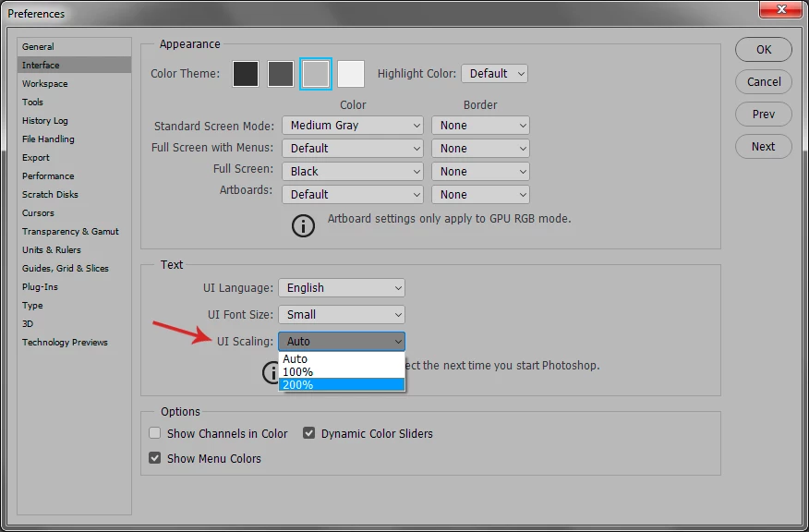
Task: Open Tools preferences category
Action: (x=74, y=103)
